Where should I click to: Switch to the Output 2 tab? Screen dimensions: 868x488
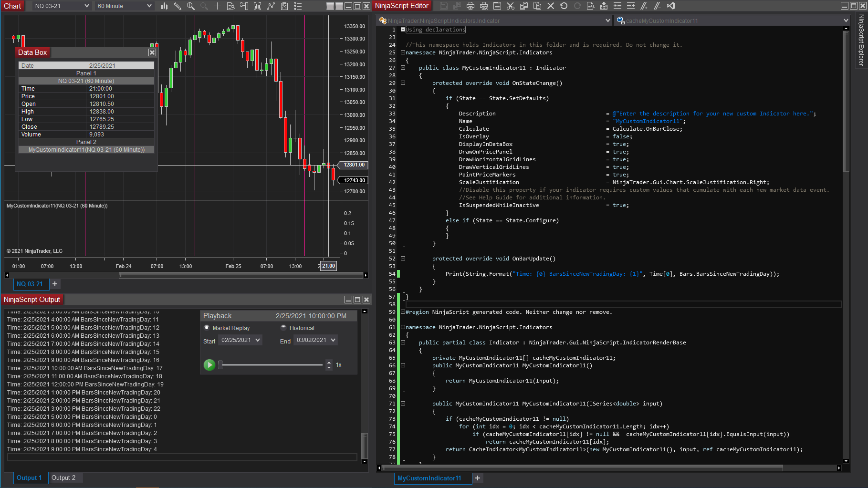click(x=63, y=478)
